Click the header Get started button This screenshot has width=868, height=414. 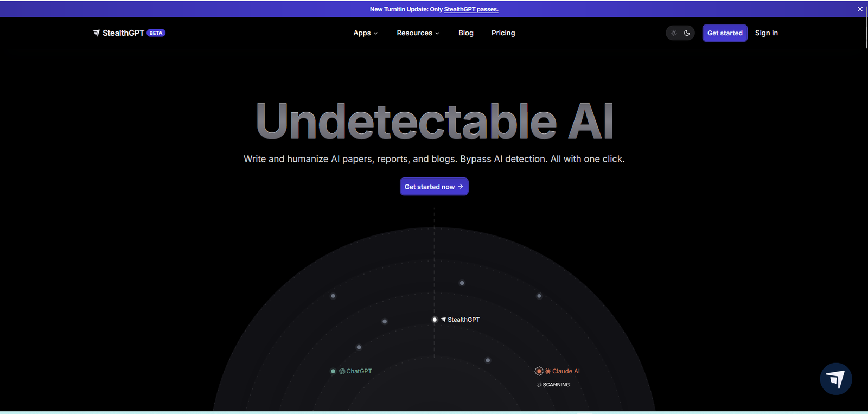pos(724,33)
